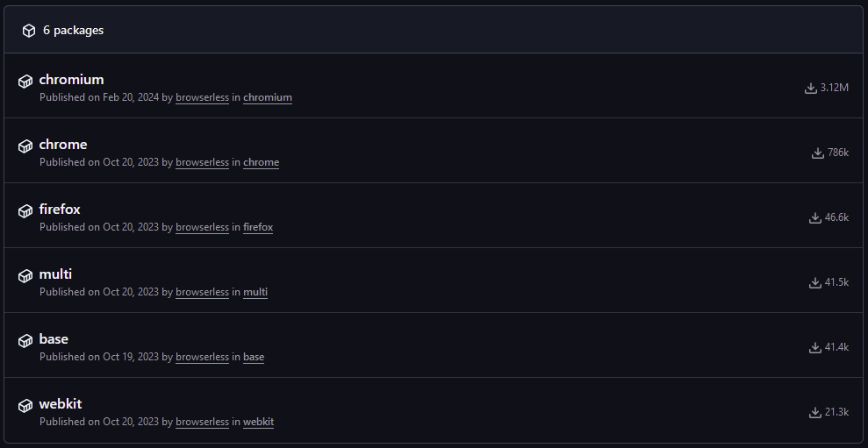Viewport: 868px width, 448px height.
Task: Go to chromium repository link after 'in'
Action: tap(268, 97)
